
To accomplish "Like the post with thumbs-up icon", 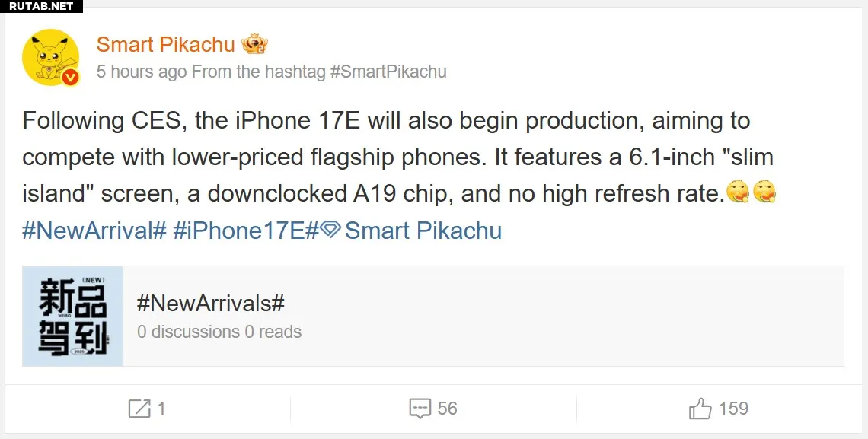I will 700,409.
